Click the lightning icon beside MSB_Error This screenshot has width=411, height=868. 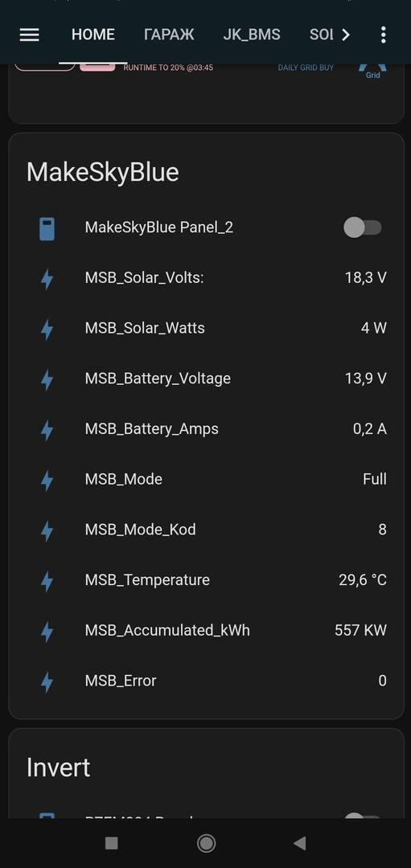click(47, 682)
